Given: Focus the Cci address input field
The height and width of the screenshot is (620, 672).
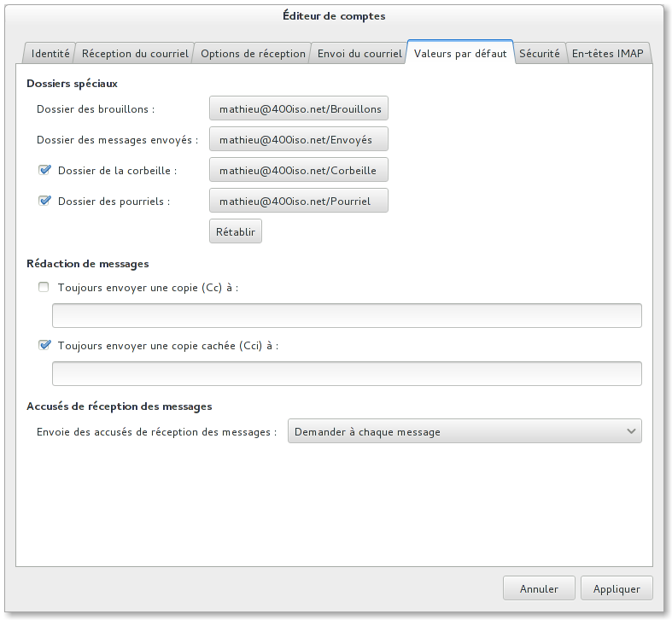Looking at the screenshot, I should 347,373.
